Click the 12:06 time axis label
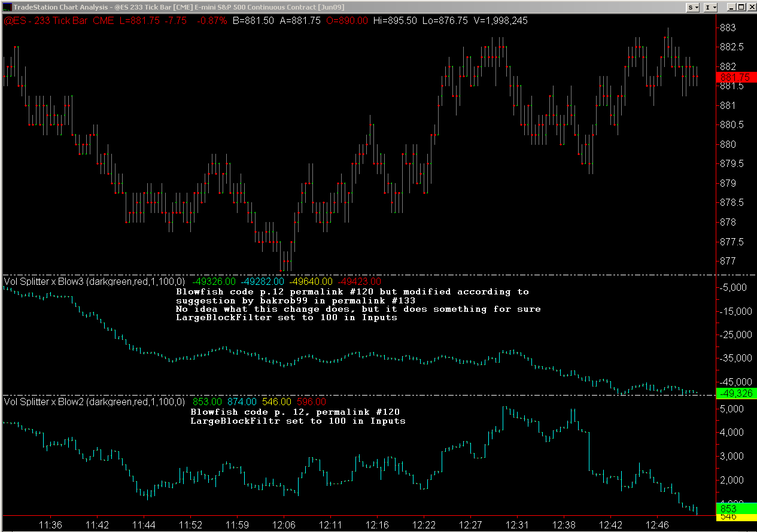The image size is (757, 532). point(283,525)
